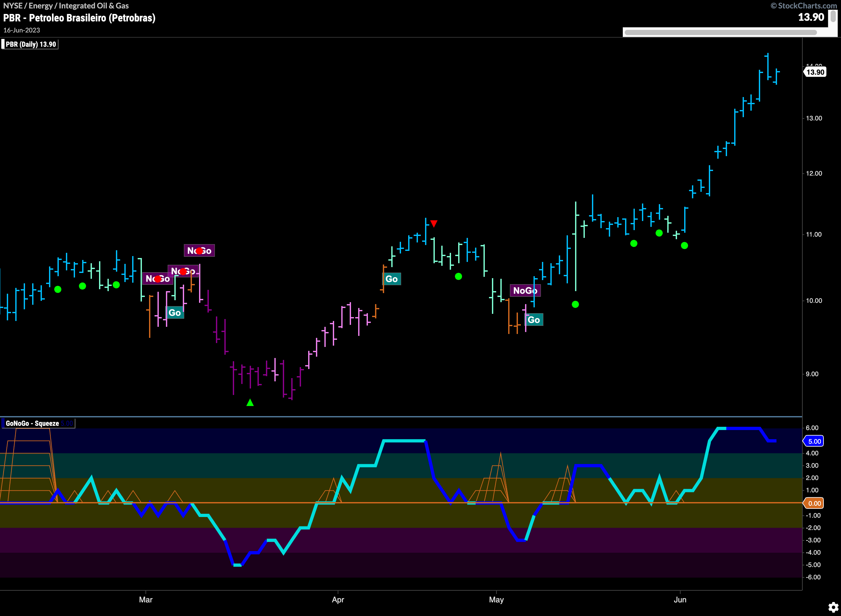Select the Jun axis label
Viewport: 841px width, 616px height.
coord(680,599)
